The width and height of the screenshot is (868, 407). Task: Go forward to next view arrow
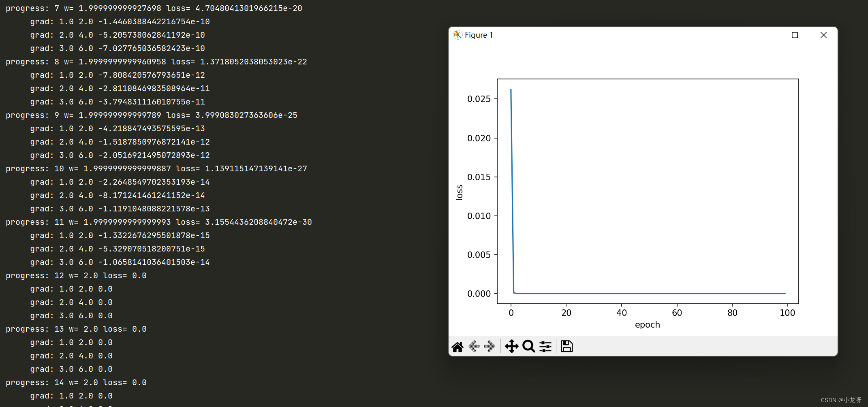click(490, 347)
